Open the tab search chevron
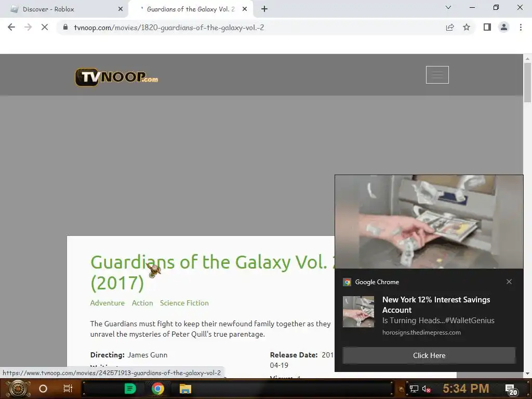This screenshot has height=399, width=532. coord(448,7)
